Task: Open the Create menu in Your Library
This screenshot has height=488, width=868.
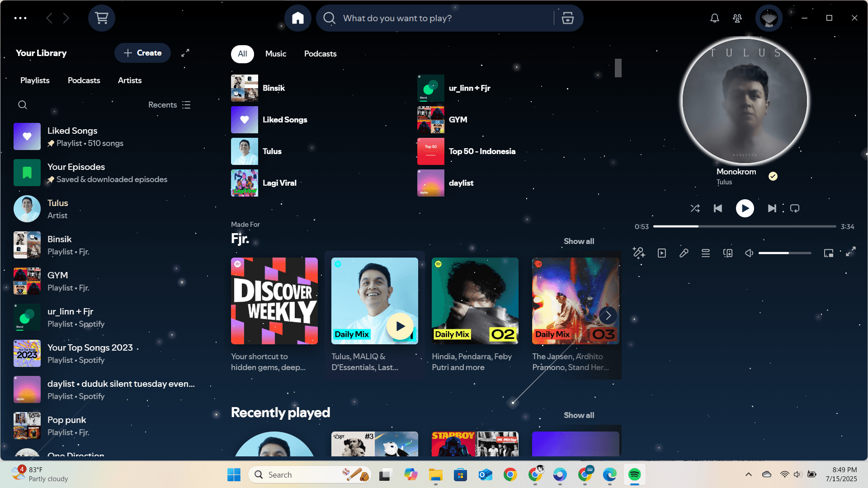Action: click(142, 53)
